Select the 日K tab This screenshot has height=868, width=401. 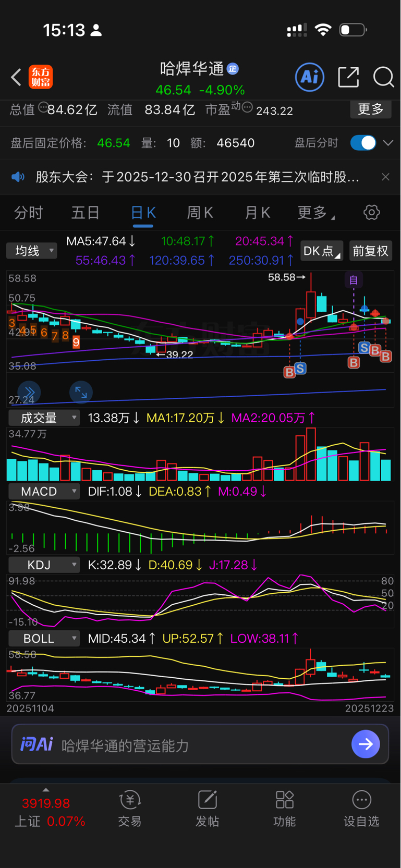tap(143, 213)
